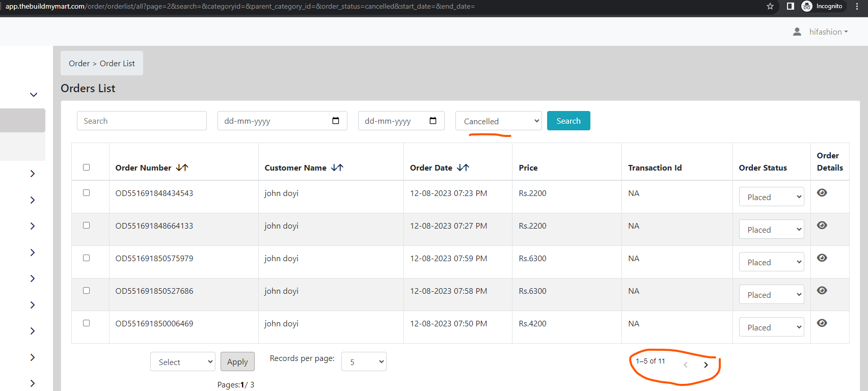868x391 pixels.
Task: View details of order OD551691848664133
Action: (x=822, y=225)
